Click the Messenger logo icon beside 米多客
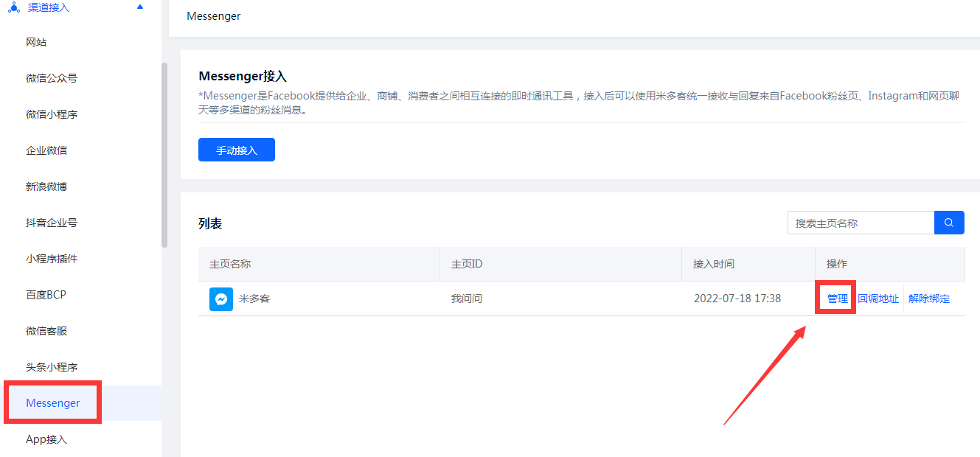Viewport: 980px width, 457px height. click(x=221, y=299)
